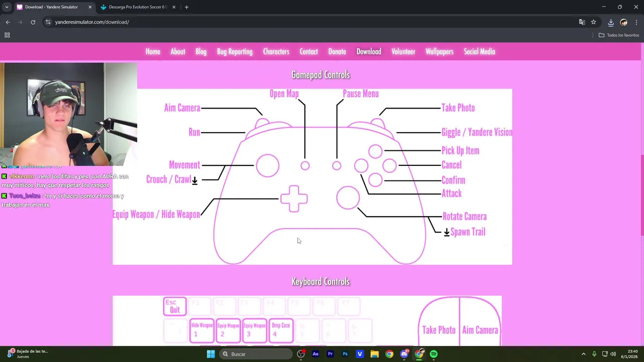Open the tab search dropdown arrow
Viewport: 644px width, 362px height.
coord(7,7)
